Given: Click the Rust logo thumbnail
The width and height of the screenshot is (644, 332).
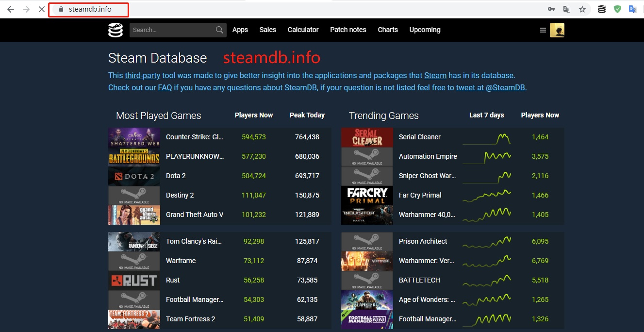Looking at the screenshot, I should coord(134,281).
